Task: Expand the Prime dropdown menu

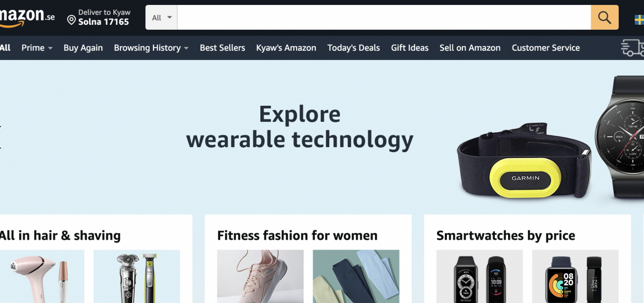Action: [37, 48]
